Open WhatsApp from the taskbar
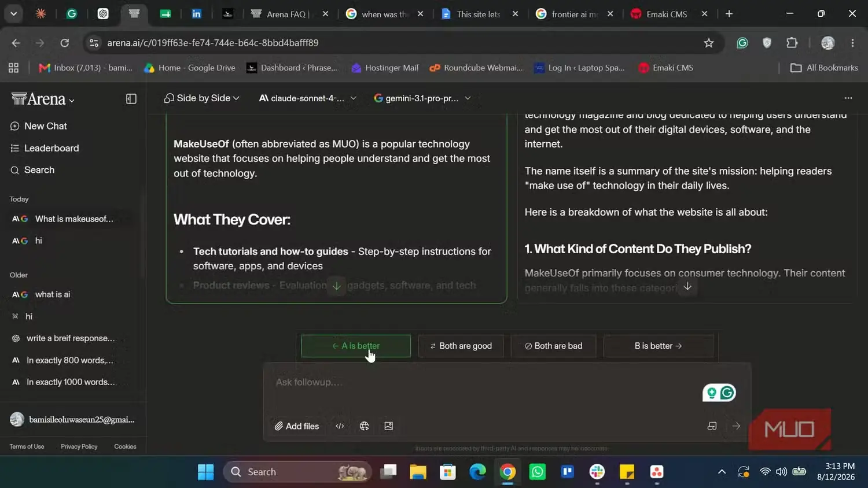The width and height of the screenshot is (868, 488). coord(538,472)
